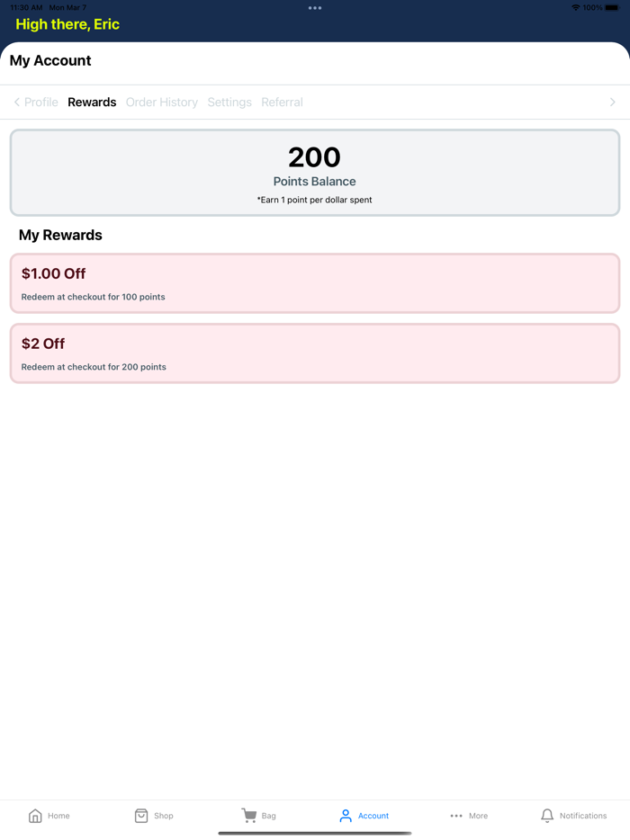Select the $2 Off reward card

click(315, 353)
